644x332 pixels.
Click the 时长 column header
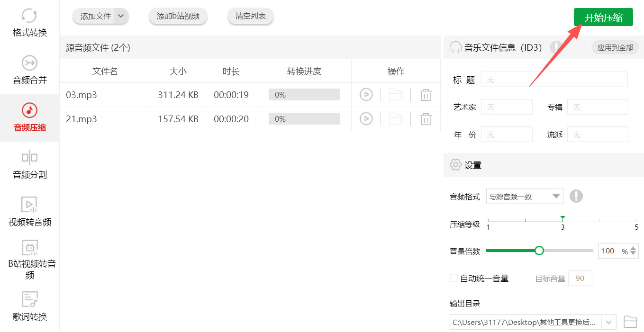tap(231, 72)
